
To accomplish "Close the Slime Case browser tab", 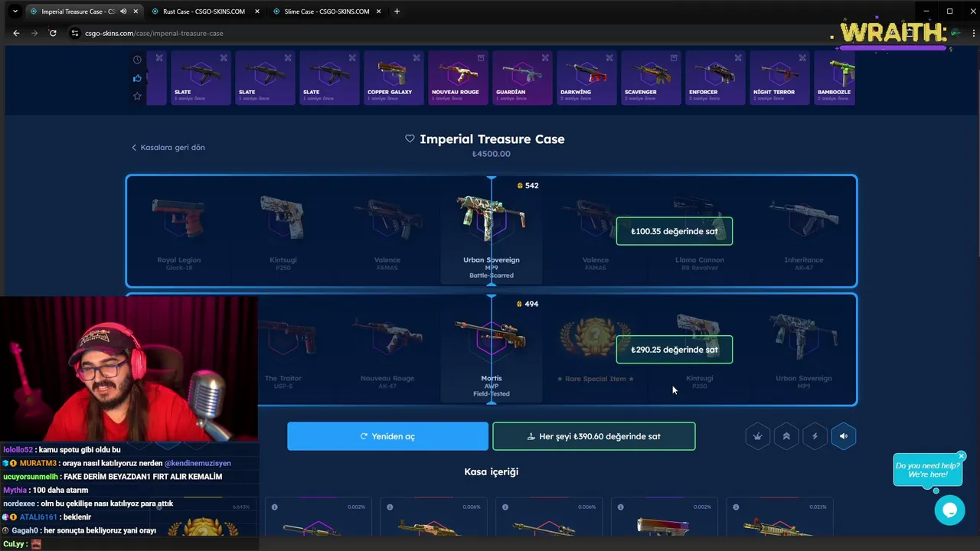I will (x=379, y=11).
